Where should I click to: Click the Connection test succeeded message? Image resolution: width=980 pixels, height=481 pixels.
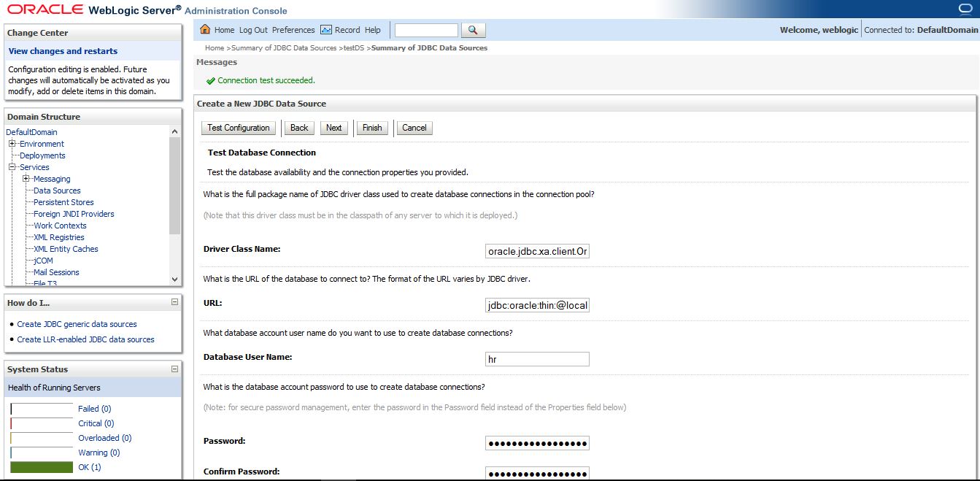click(x=266, y=80)
